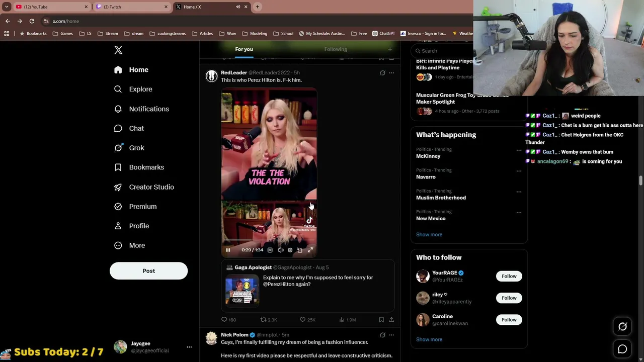
Task: Expand the More sidebar menu
Action: point(129,245)
